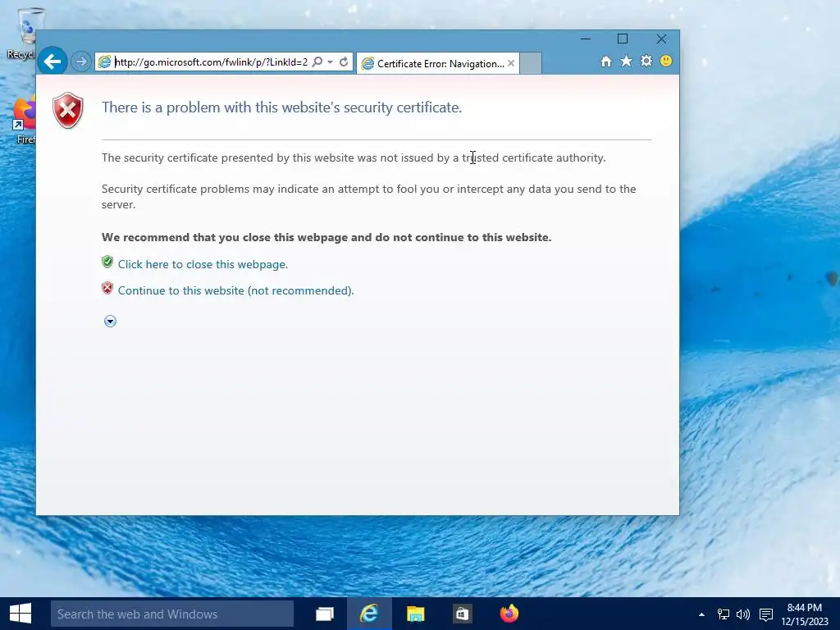Click the forward navigation arrow
Screen dimensions: 840x630
(81, 62)
